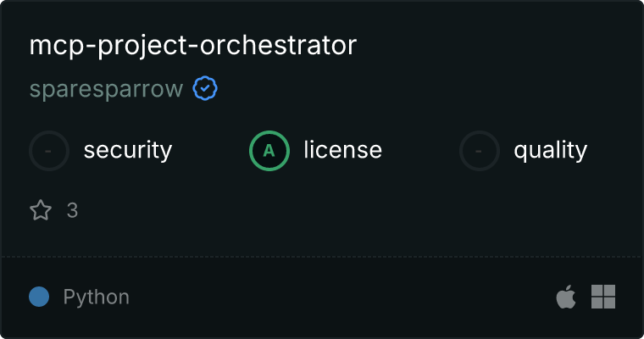Select the license label text
The height and width of the screenshot is (339, 644).
(343, 149)
